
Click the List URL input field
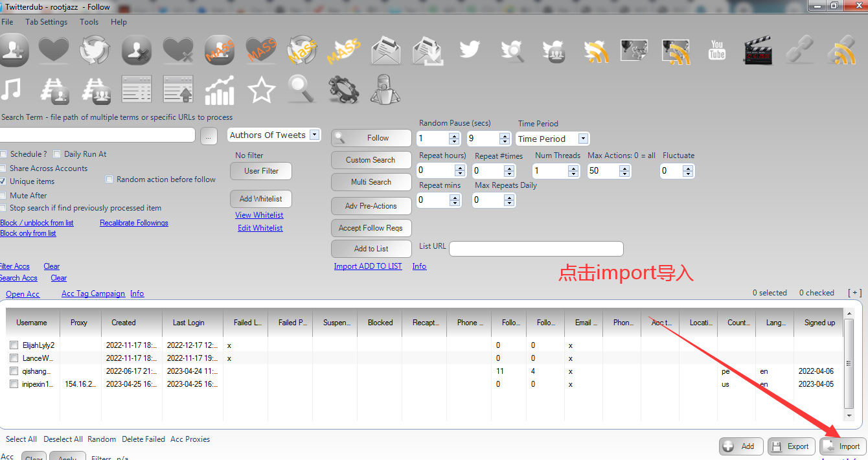pyautogui.click(x=536, y=249)
